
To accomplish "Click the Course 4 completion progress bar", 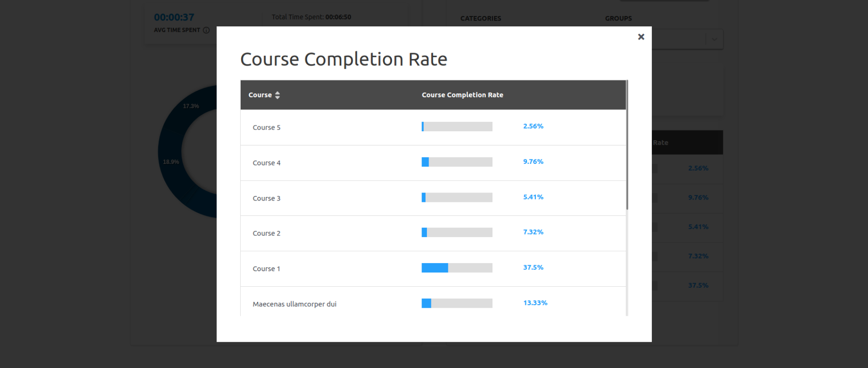I will [x=457, y=162].
